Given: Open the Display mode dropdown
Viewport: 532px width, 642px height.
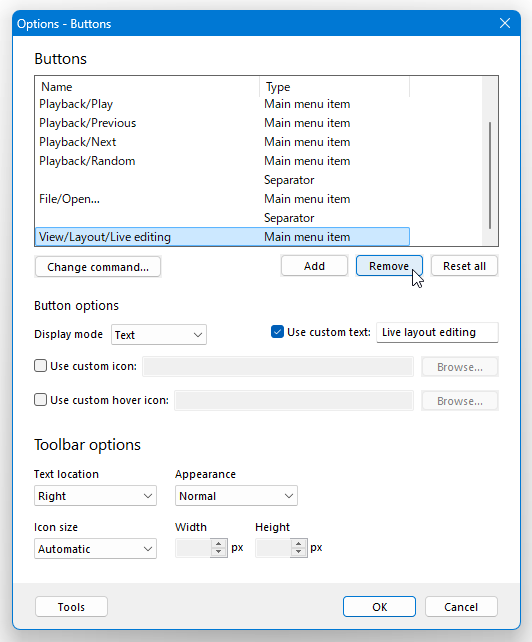Looking at the screenshot, I should 159,335.
